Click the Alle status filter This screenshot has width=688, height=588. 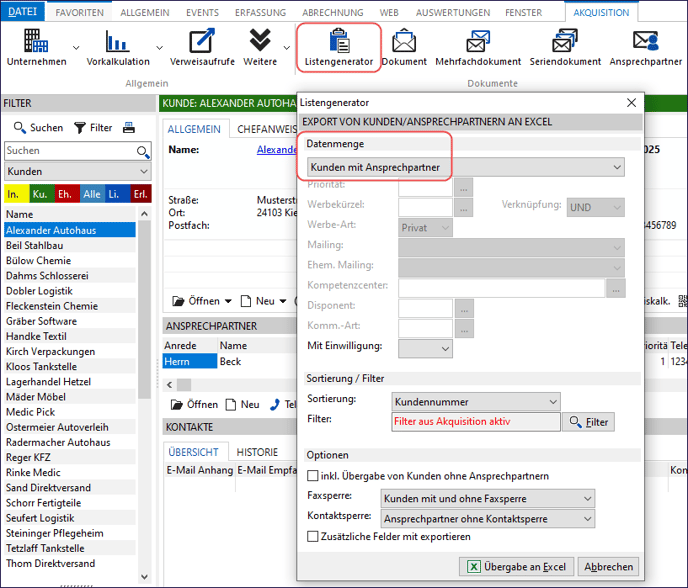point(92,194)
